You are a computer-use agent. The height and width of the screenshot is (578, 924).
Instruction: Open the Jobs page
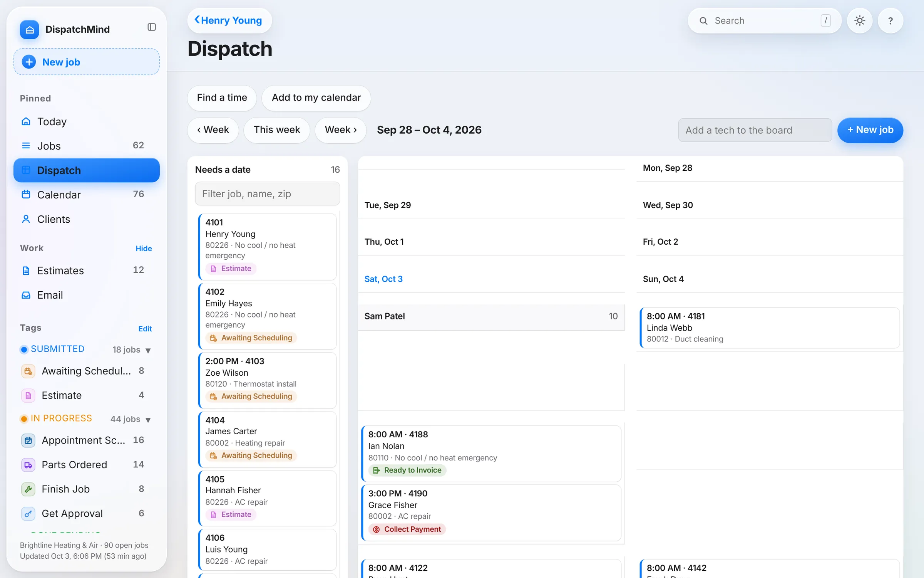87,146
